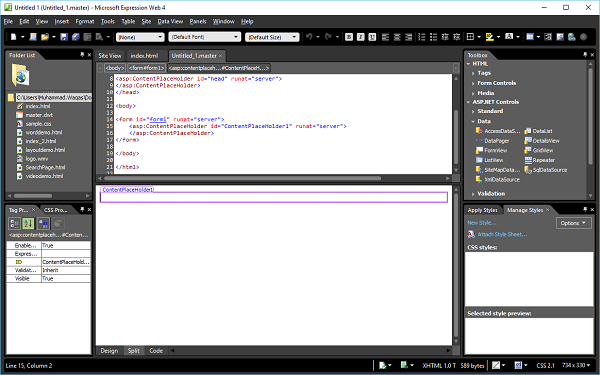Switch to the CSS Properties tab
This screenshot has height=375, width=600.
point(55,210)
